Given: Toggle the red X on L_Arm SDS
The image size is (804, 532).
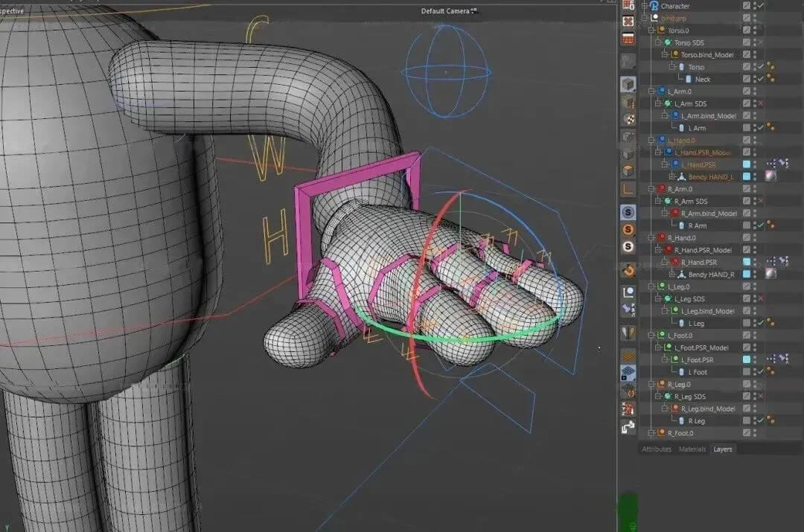Looking at the screenshot, I should coord(760,103).
